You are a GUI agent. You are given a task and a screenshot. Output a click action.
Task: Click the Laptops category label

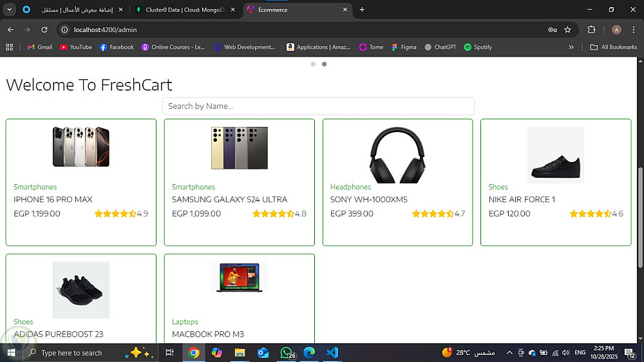tap(185, 321)
